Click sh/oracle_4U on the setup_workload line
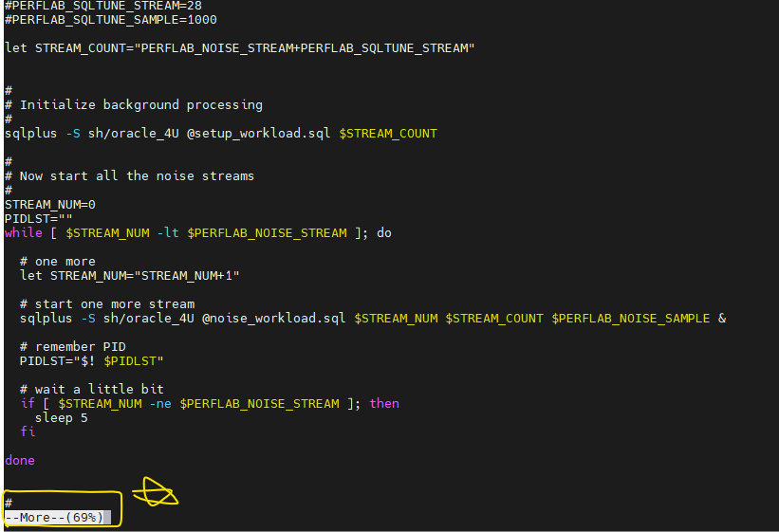This screenshot has height=532, width=779. click(133, 134)
